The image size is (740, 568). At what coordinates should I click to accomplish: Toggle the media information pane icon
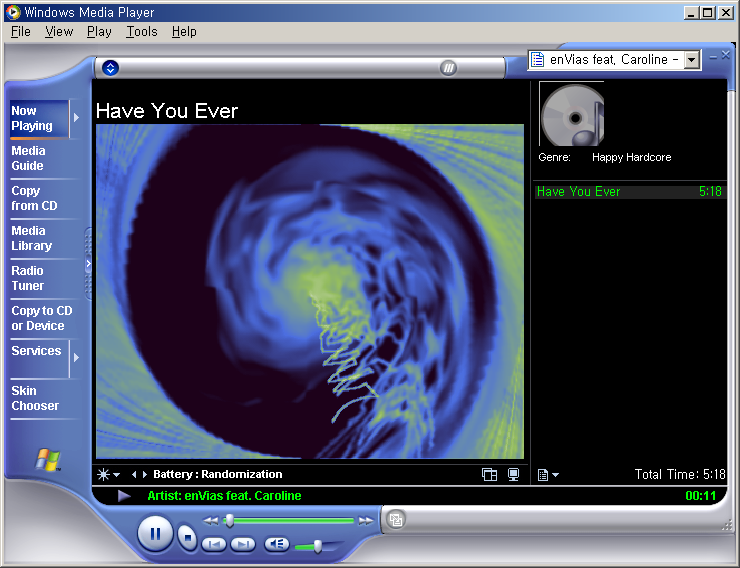(x=489, y=474)
